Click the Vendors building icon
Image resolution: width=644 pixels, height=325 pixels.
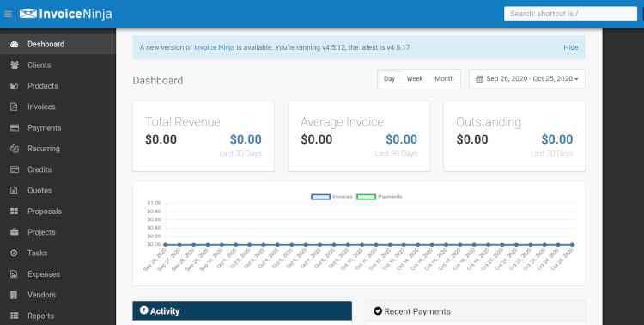[15, 295]
